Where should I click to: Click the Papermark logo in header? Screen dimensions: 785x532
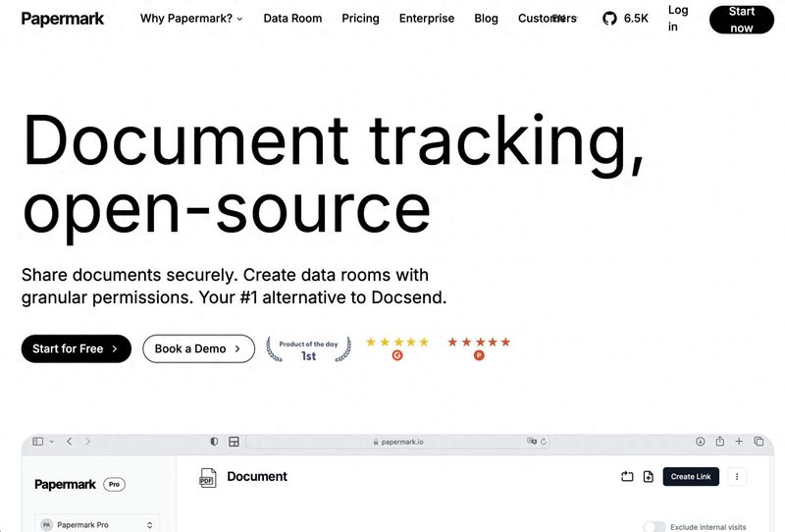point(63,19)
